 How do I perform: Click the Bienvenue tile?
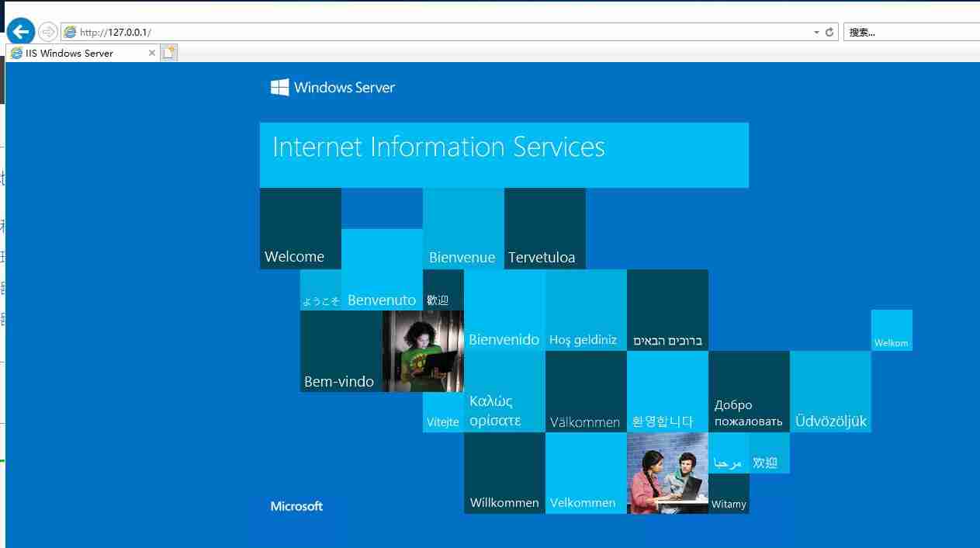(x=462, y=229)
